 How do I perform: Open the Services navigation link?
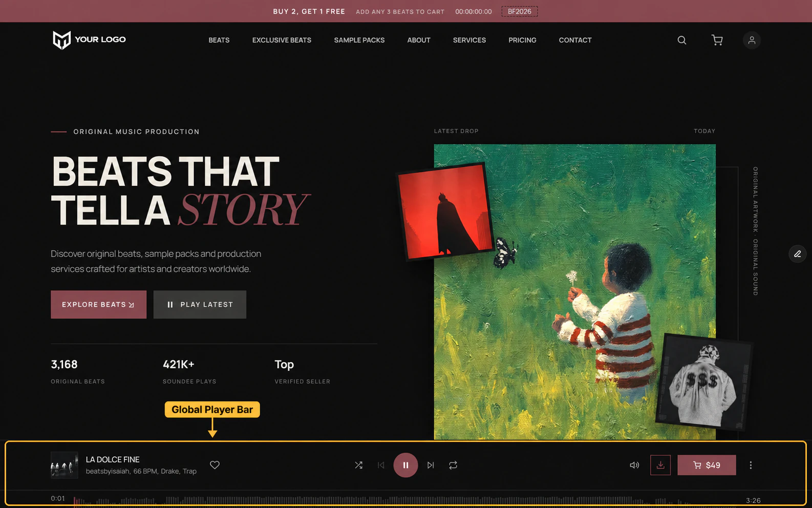[x=469, y=40]
